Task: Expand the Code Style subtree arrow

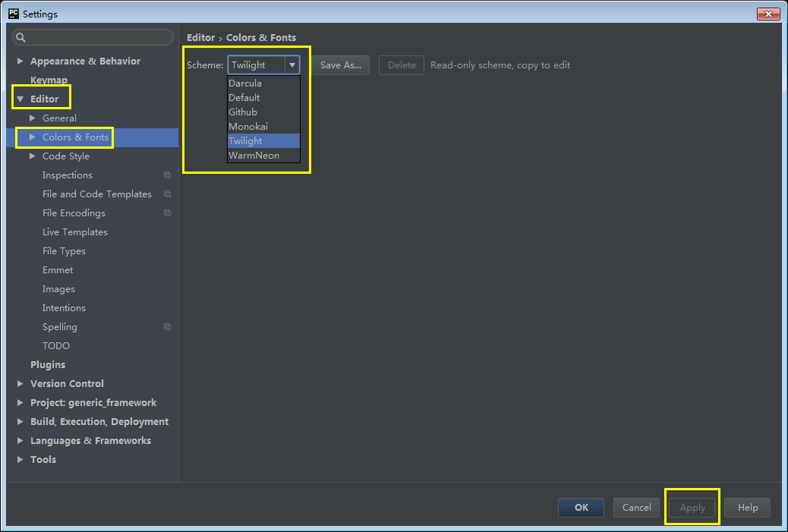Action: click(33, 156)
